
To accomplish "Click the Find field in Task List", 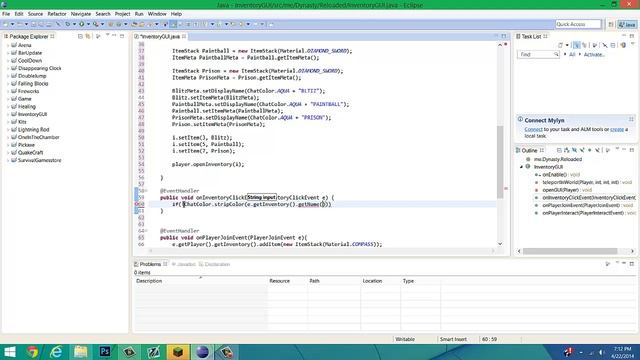I will pos(538,54).
